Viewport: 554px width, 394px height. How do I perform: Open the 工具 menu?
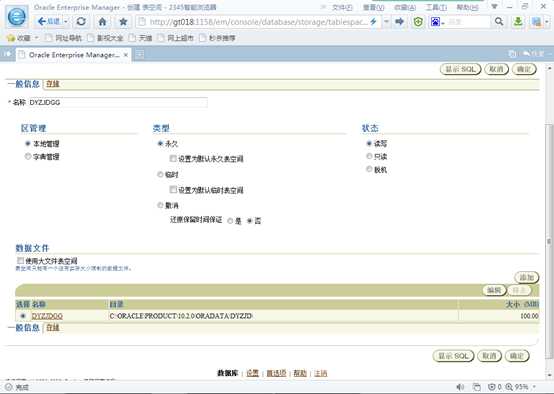pos(436,7)
